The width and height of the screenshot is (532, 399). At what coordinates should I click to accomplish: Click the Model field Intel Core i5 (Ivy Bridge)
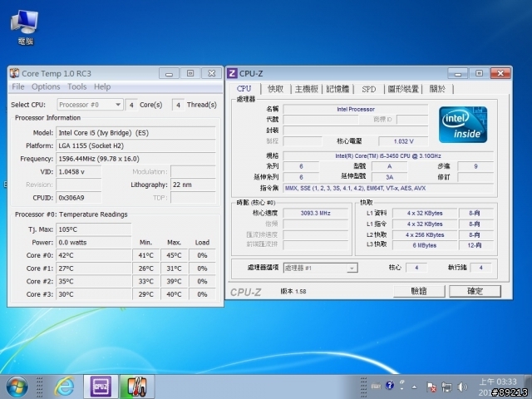click(135, 133)
